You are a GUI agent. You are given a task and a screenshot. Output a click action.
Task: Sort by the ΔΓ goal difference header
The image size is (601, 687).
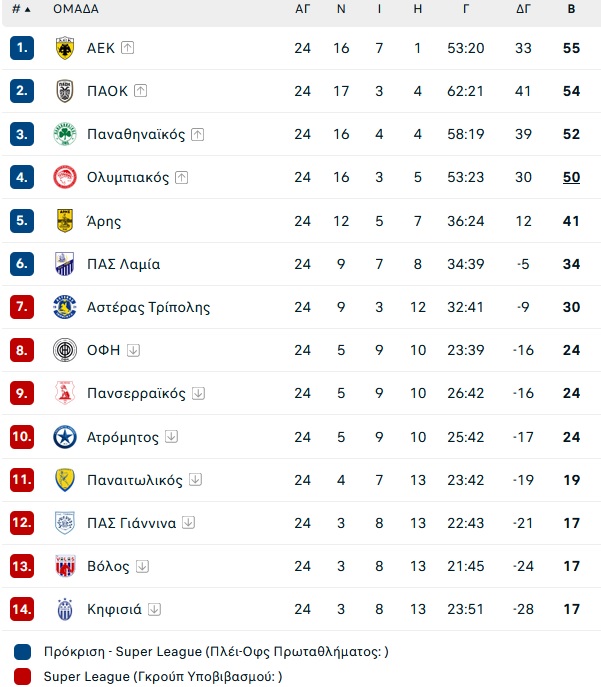[x=523, y=9]
